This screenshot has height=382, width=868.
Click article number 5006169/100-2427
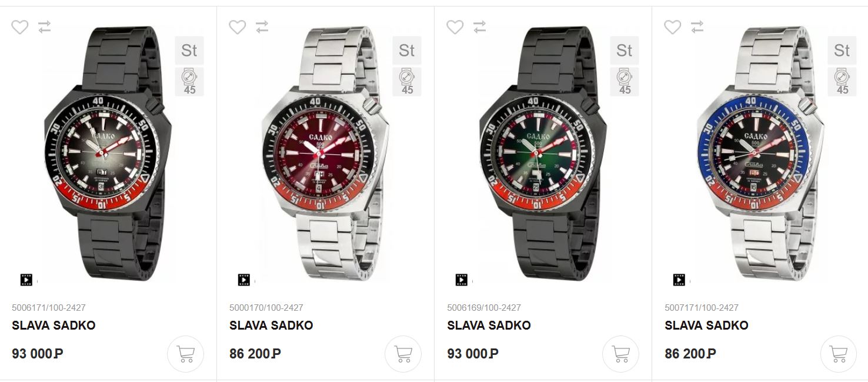click(484, 307)
